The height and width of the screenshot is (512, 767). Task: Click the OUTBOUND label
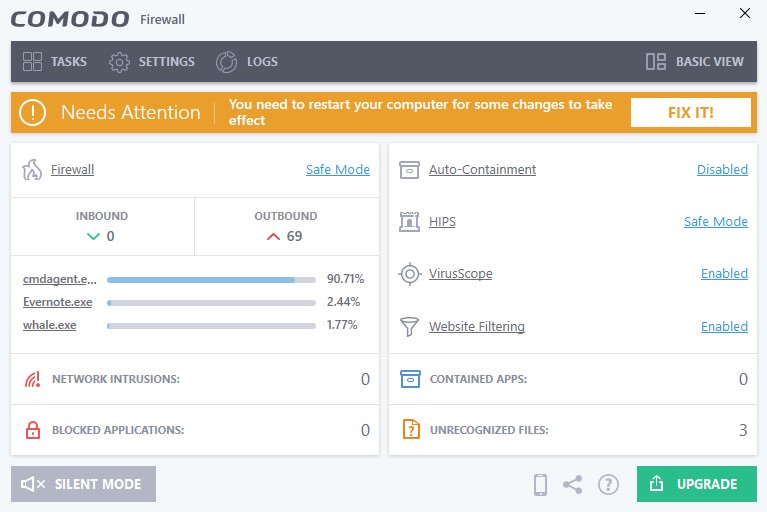click(x=286, y=216)
